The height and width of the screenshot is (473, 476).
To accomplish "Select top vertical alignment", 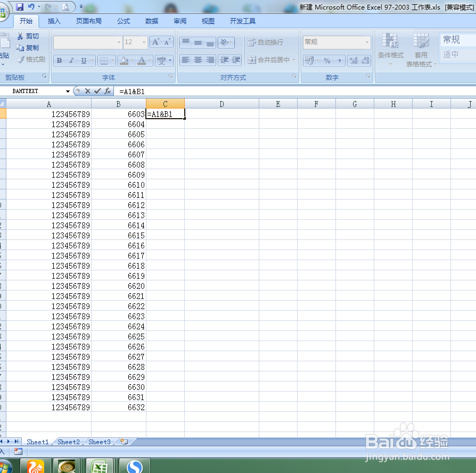I will [186, 43].
